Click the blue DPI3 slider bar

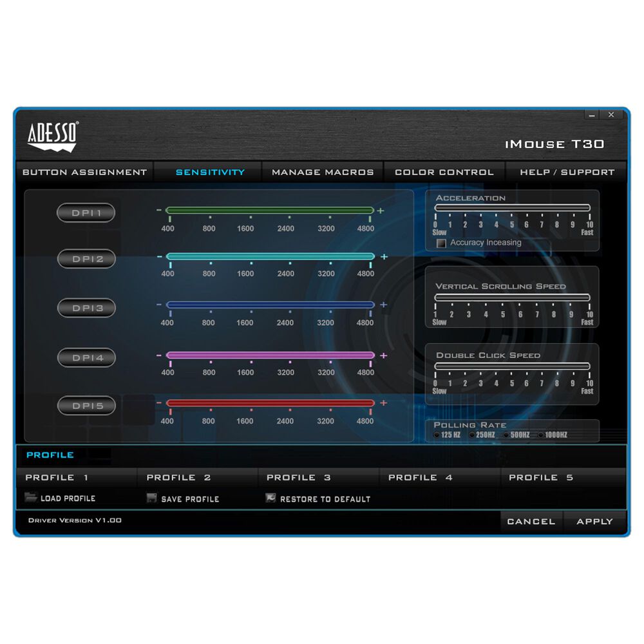[270, 305]
